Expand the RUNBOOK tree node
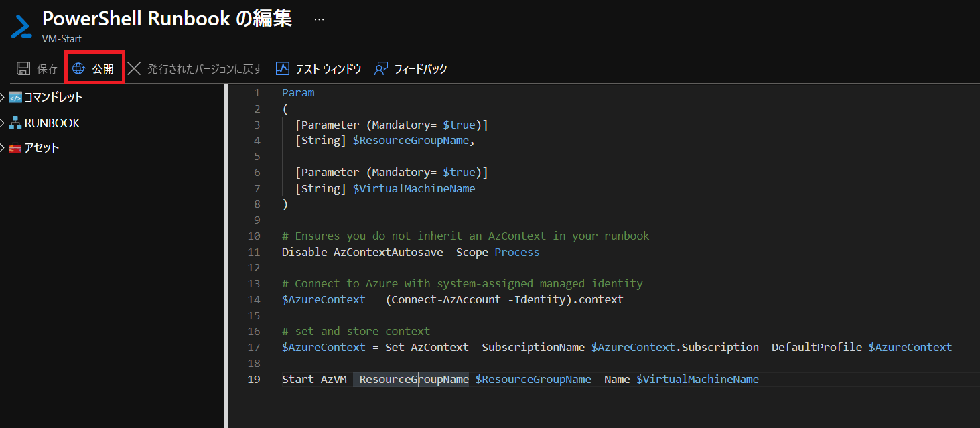The height and width of the screenshot is (428, 980). 3,123
